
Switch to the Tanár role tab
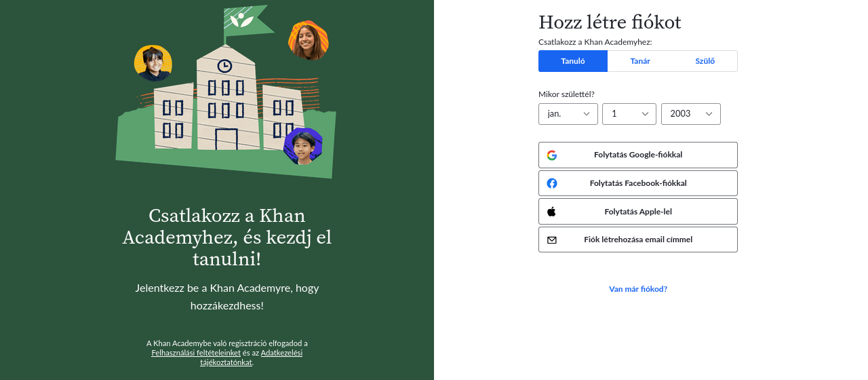pos(640,61)
